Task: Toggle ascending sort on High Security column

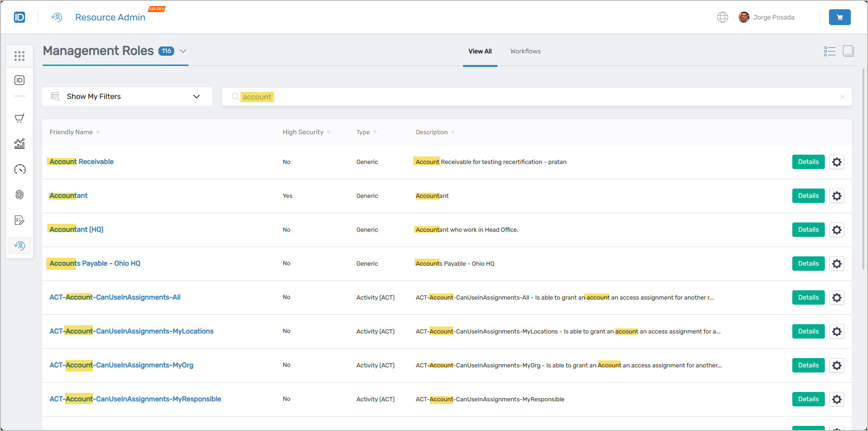Action: pyautogui.click(x=330, y=132)
